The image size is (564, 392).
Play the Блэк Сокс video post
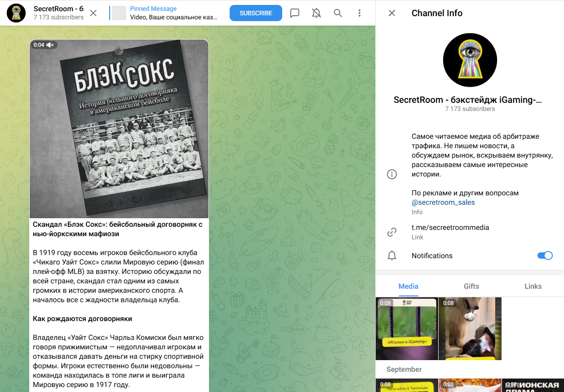(119, 129)
